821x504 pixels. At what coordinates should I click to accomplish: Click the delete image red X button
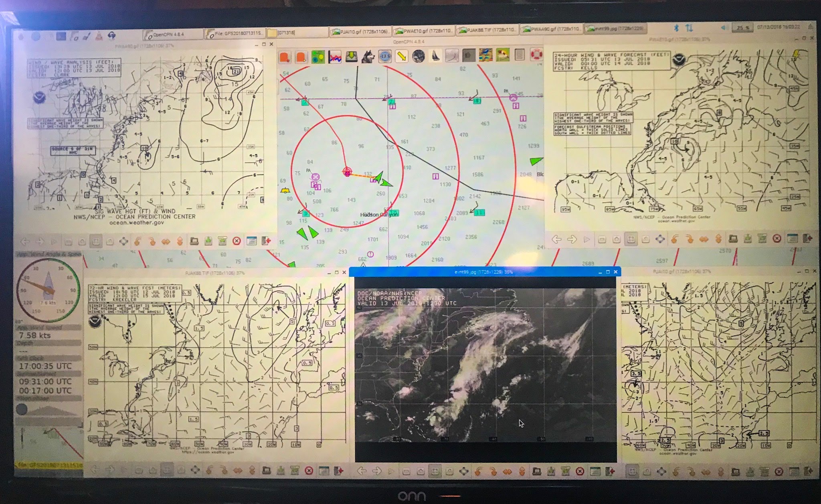580,472
